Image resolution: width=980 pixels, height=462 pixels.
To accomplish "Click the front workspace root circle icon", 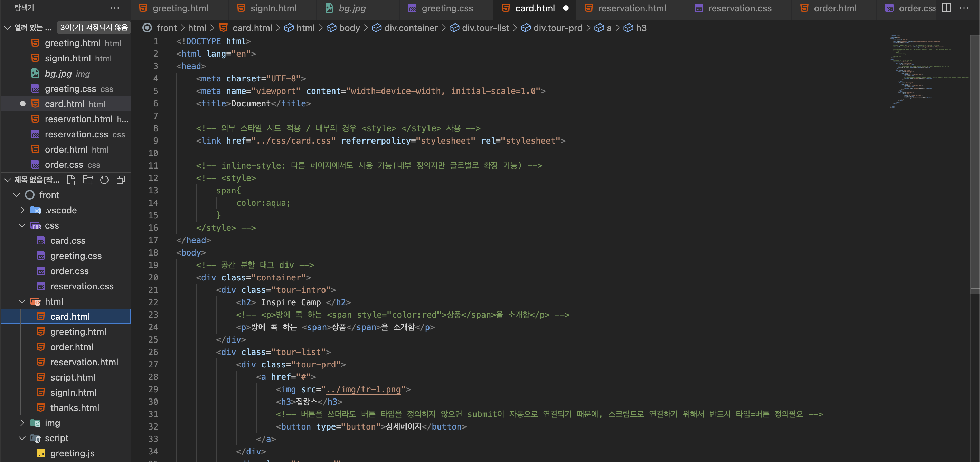I will click(30, 195).
